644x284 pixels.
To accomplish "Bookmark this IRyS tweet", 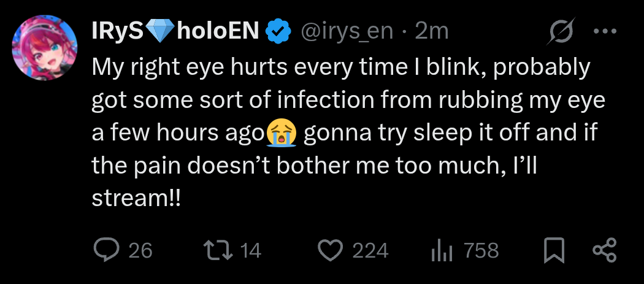I will 554,250.
